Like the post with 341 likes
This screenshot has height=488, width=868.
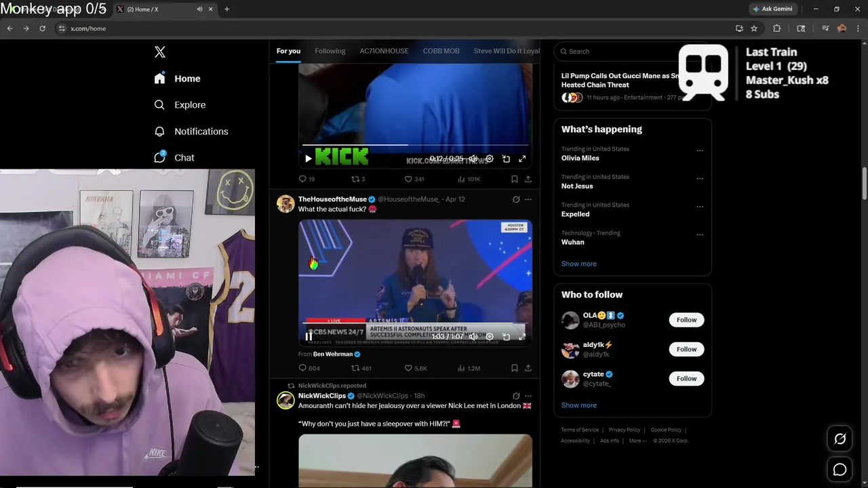click(x=414, y=179)
